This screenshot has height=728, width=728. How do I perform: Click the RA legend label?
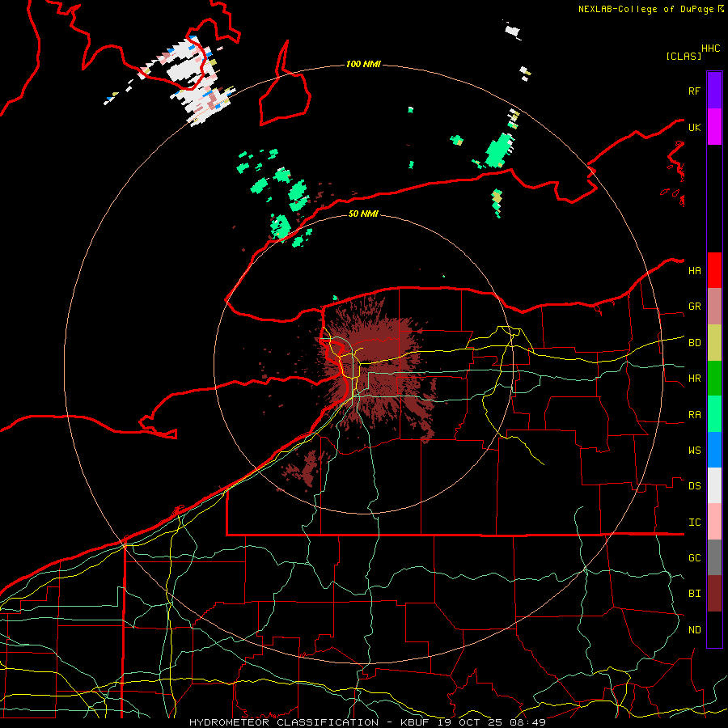point(694,414)
